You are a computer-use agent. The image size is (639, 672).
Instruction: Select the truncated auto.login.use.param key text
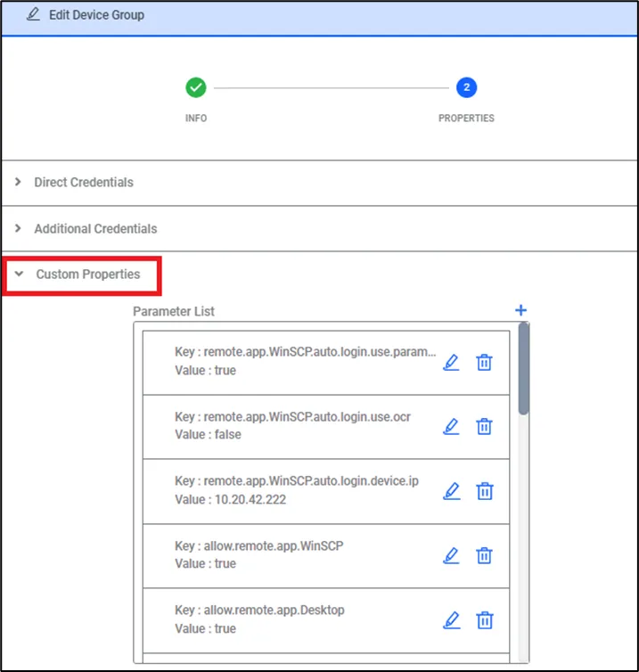[x=305, y=352]
